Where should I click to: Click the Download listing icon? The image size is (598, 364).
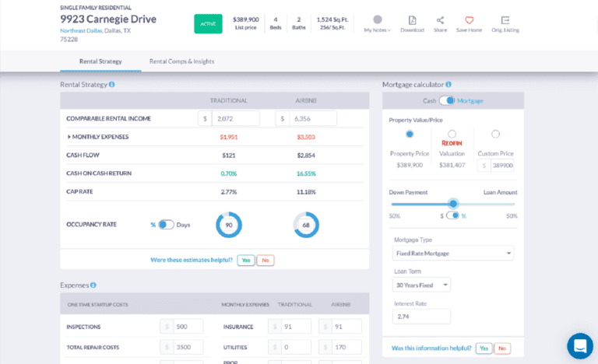412,19
